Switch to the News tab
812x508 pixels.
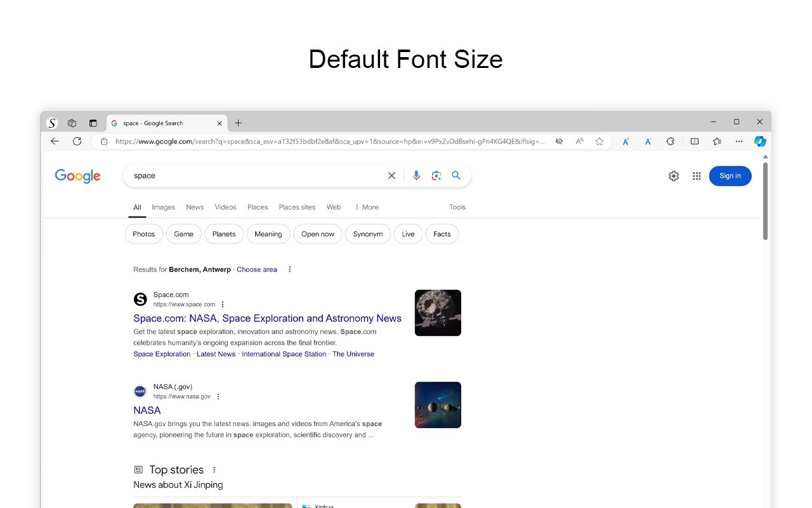point(195,207)
